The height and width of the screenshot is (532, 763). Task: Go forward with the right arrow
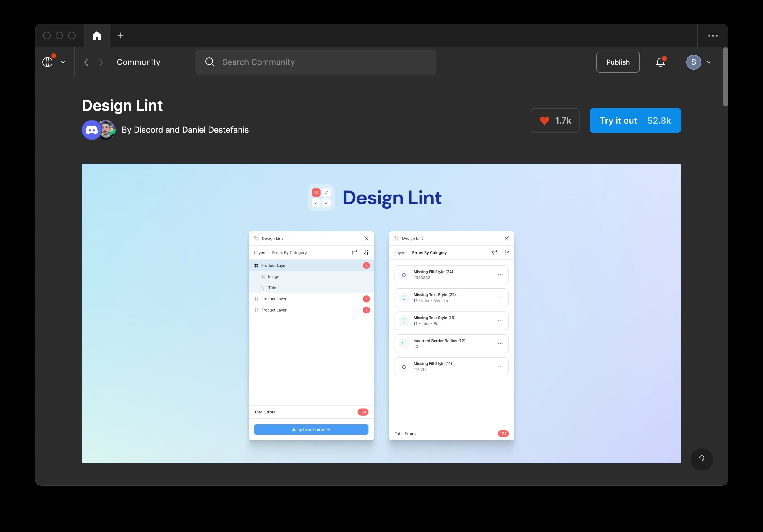coord(101,62)
